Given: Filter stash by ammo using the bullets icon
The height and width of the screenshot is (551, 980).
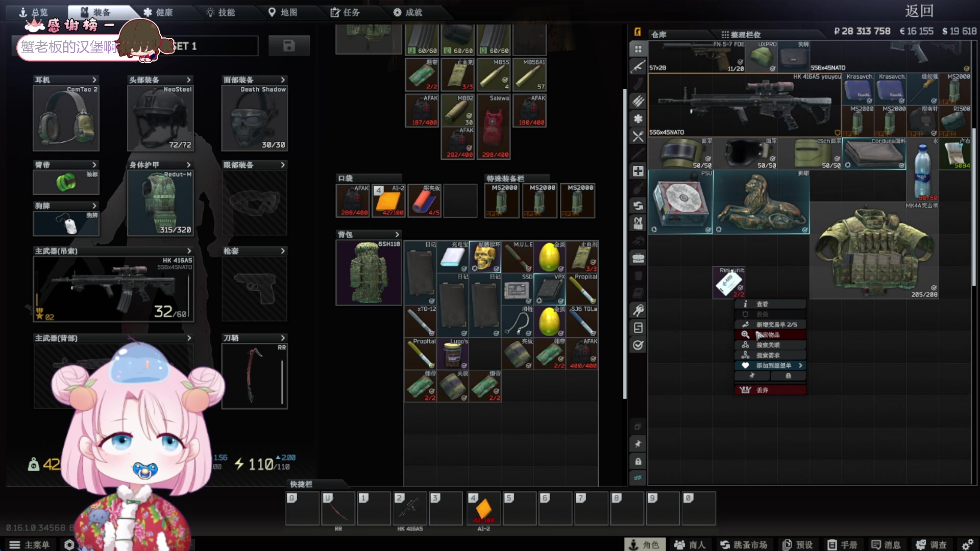Looking at the screenshot, I should click(x=638, y=101).
